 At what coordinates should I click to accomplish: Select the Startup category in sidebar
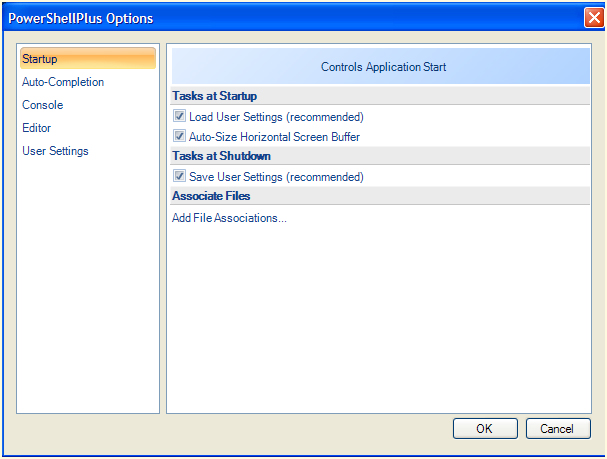(x=40, y=59)
